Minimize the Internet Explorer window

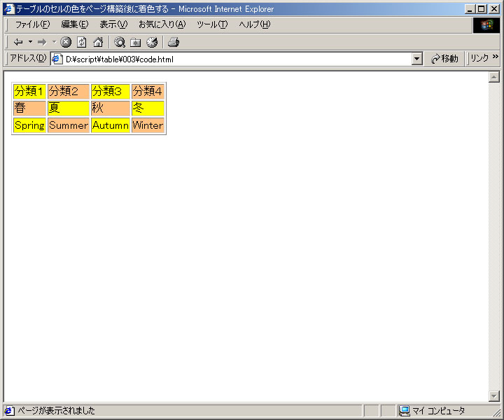470,9
